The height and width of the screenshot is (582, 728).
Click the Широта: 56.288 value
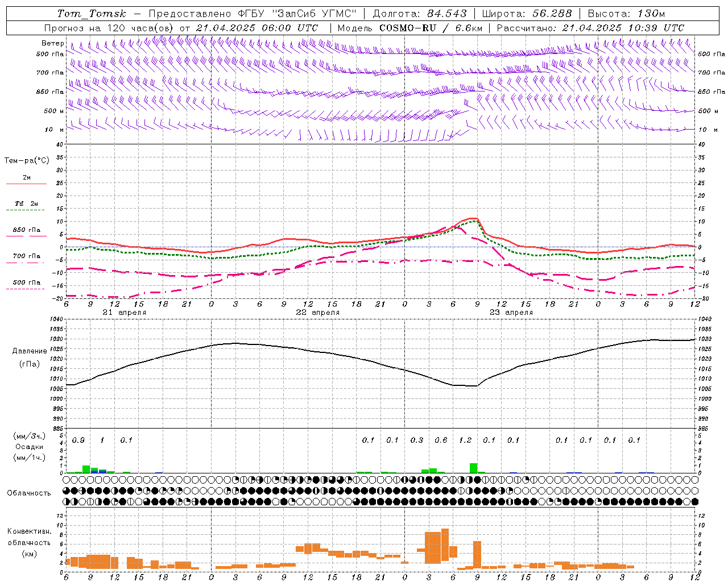click(527, 14)
